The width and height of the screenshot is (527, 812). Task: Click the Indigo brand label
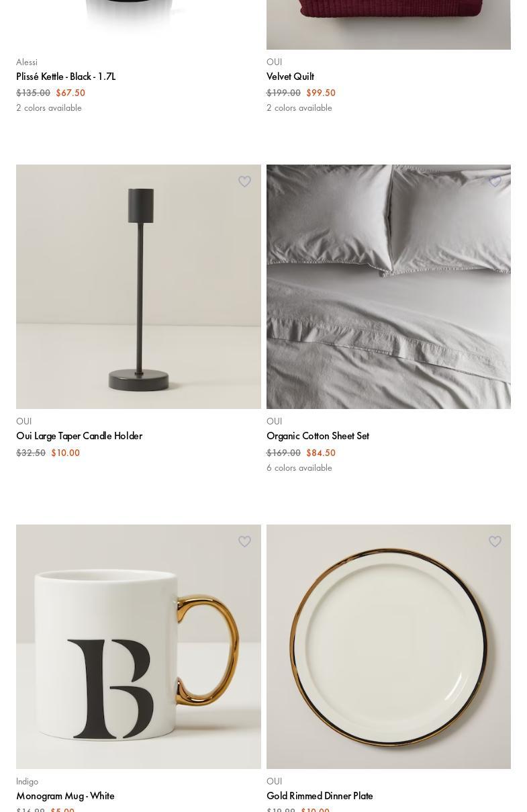27,781
